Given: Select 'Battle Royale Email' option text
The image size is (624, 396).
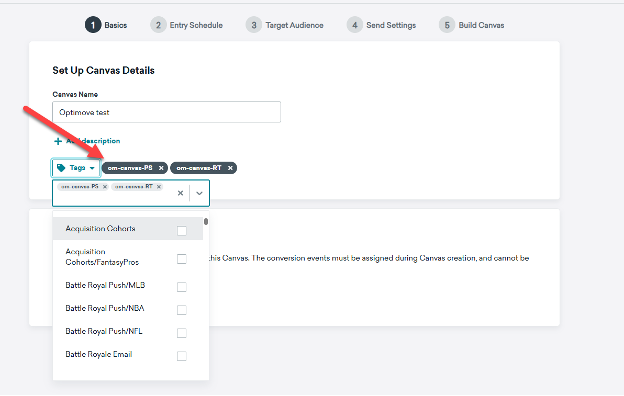Looking at the screenshot, I should 99,355.
